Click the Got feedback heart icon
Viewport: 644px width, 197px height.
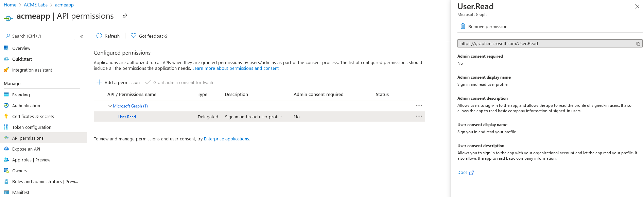[134, 36]
